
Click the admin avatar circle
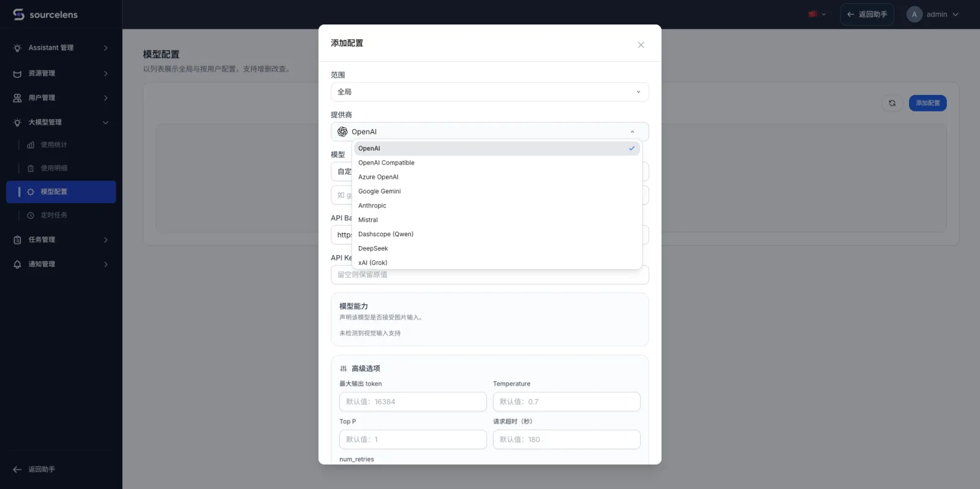(x=914, y=14)
